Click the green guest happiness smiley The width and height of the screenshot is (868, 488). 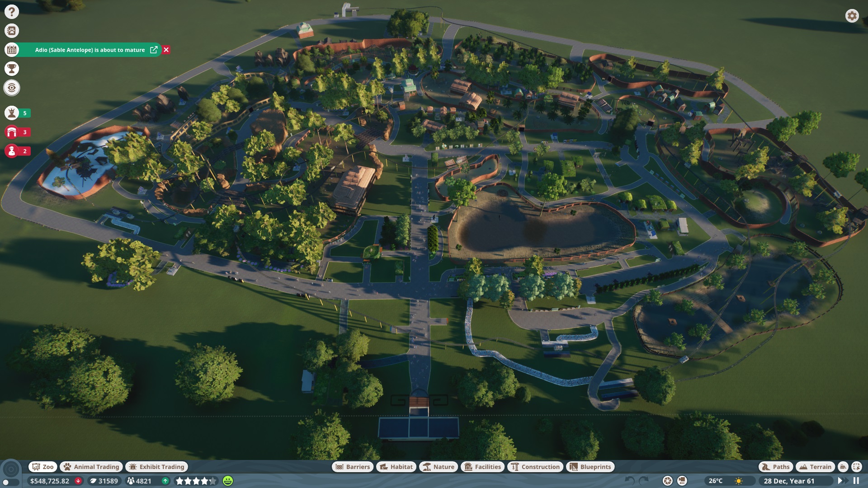(228, 481)
